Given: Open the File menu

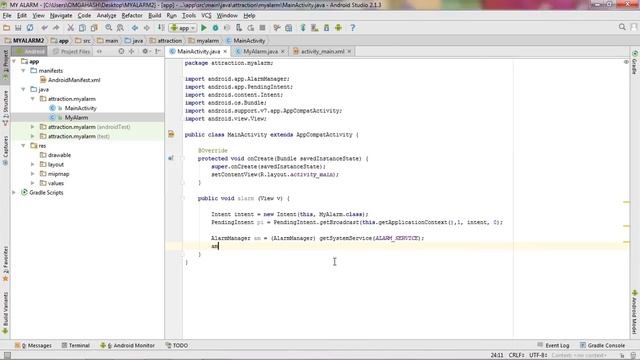Looking at the screenshot, I should point(7,16).
